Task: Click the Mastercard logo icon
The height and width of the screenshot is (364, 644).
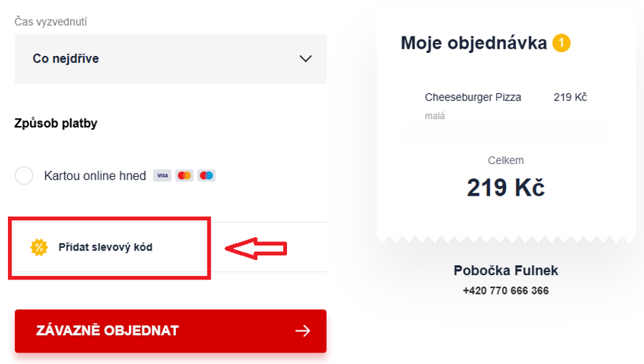Action: coord(185,176)
